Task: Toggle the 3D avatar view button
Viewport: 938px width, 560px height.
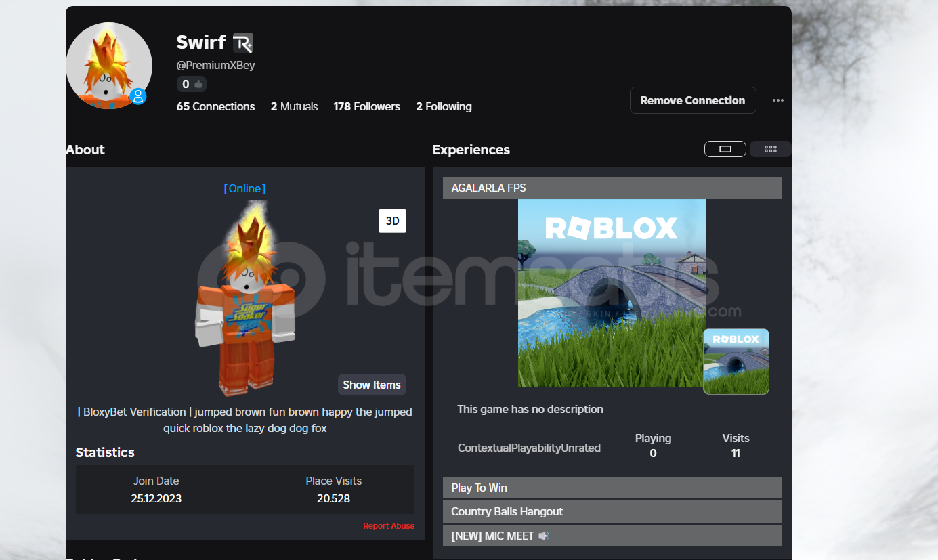Action: pos(392,221)
